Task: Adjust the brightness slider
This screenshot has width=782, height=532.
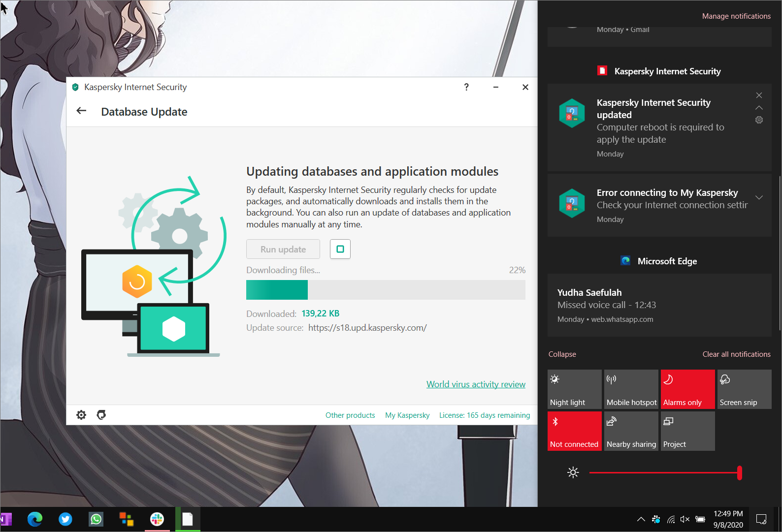Action: coord(665,472)
